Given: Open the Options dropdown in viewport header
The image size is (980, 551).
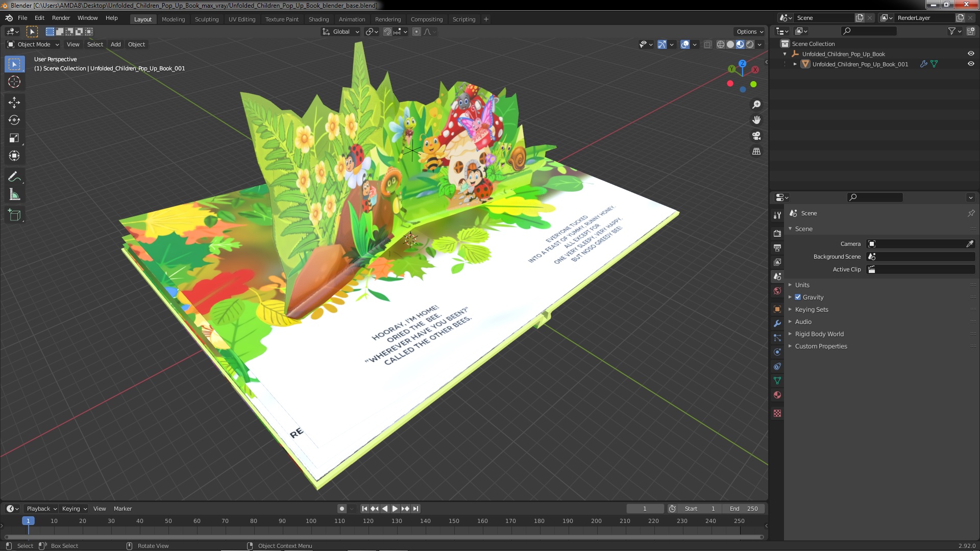Looking at the screenshot, I should click(750, 32).
